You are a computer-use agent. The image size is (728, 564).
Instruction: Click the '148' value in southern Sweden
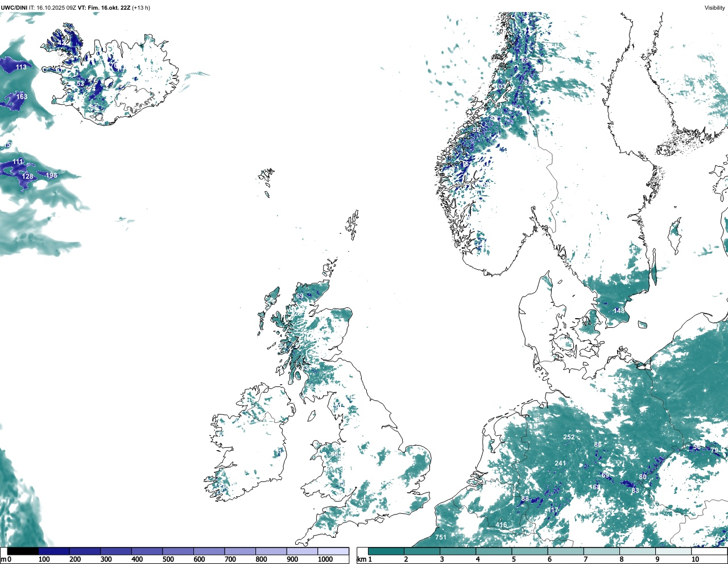(x=619, y=311)
